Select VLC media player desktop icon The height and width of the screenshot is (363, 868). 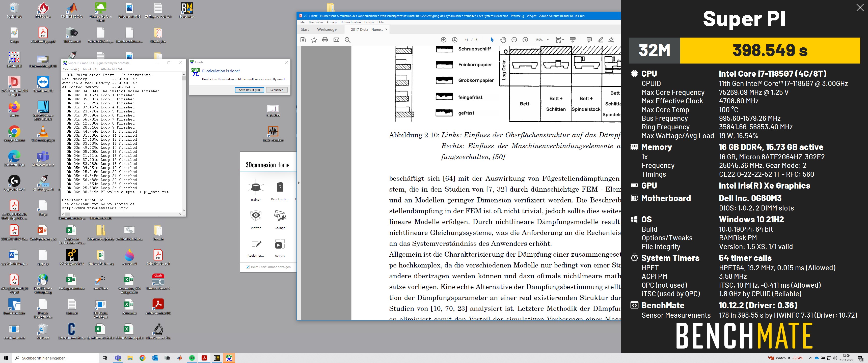coord(43,134)
